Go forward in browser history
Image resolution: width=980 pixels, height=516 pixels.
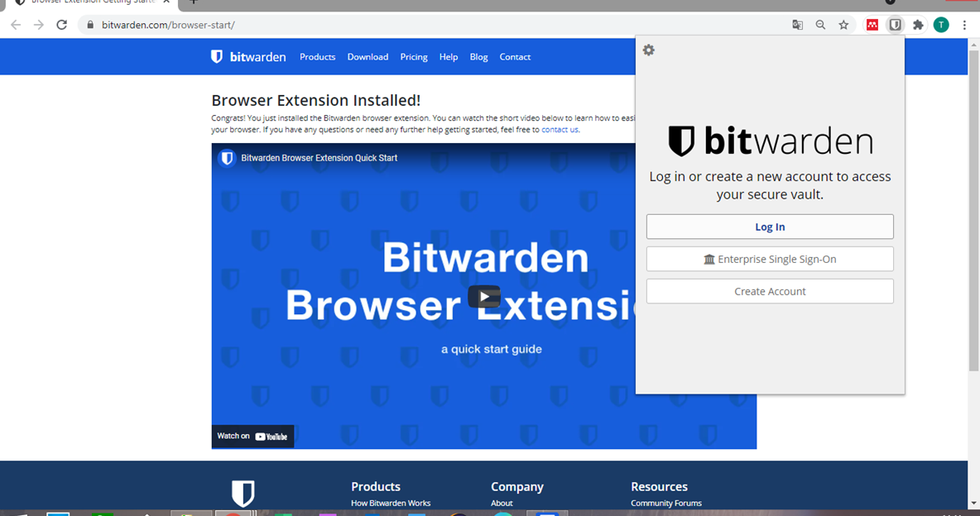39,25
